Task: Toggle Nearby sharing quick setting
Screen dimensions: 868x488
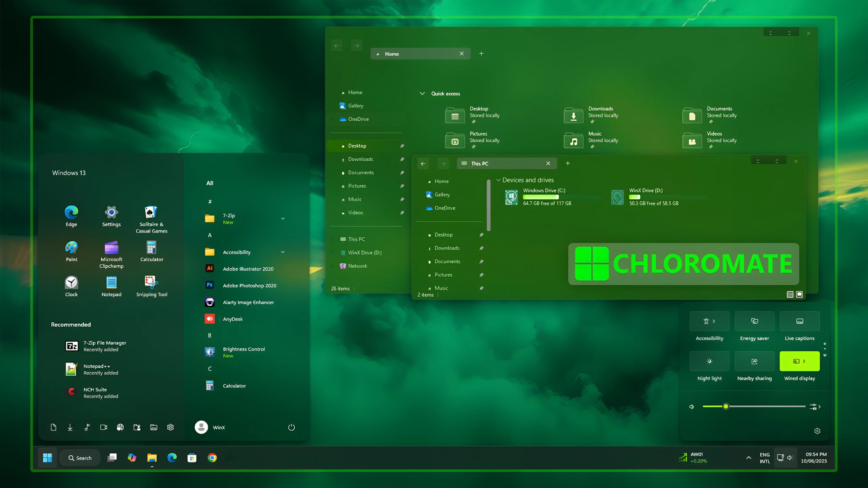Action: [754, 361]
